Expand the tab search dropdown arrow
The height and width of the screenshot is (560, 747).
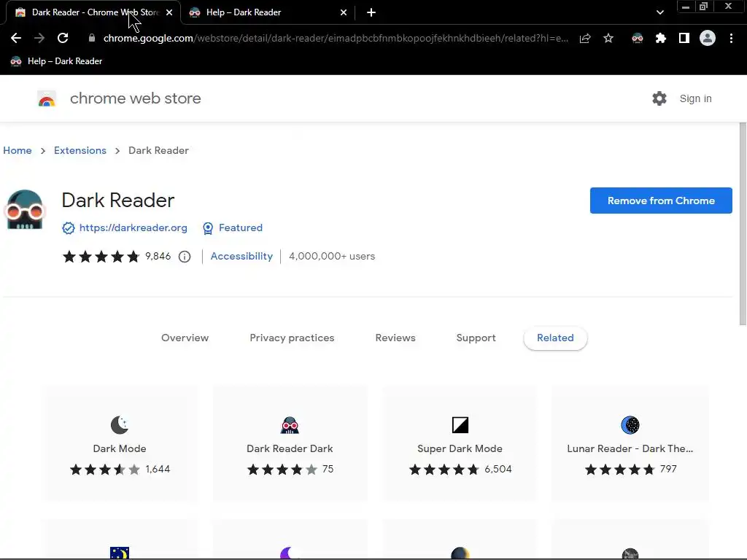click(659, 13)
